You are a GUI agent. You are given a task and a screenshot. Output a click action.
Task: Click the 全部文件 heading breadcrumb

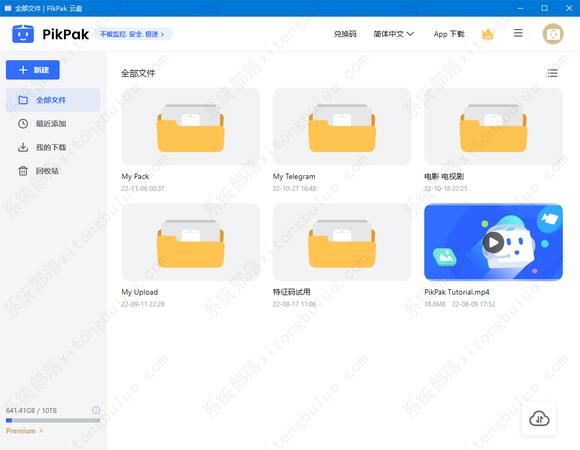pos(138,73)
